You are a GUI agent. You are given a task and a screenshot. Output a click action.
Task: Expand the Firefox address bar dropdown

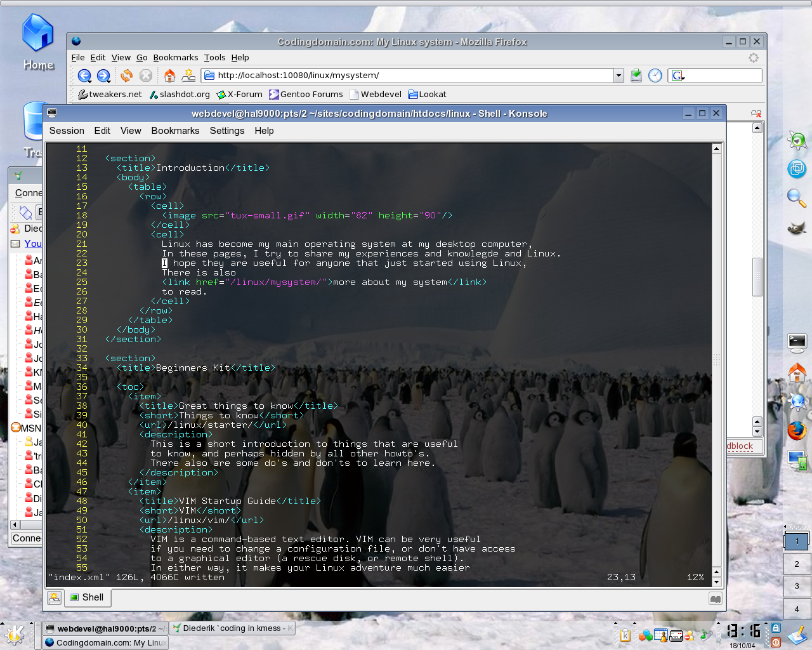click(x=619, y=76)
